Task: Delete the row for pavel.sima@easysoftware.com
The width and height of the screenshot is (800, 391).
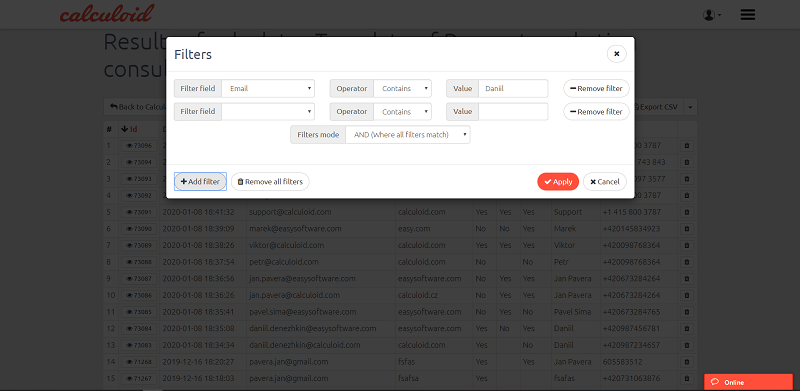Action: point(687,312)
